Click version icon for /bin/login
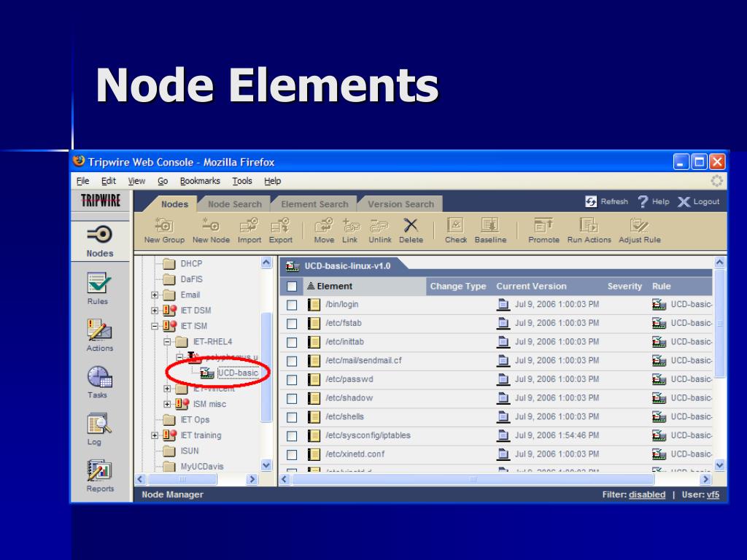The height and width of the screenshot is (560, 747). coord(503,304)
